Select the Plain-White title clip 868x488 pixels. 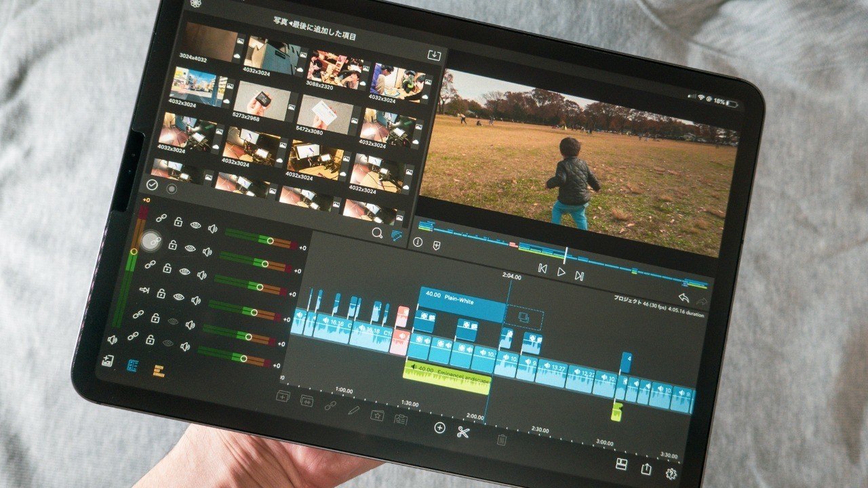click(x=462, y=305)
